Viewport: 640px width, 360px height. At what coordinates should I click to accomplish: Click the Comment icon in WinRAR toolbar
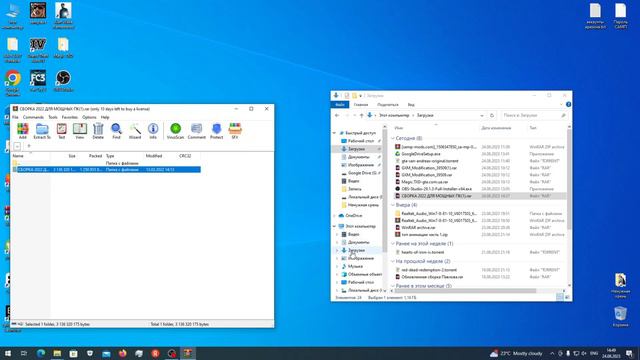click(196, 131)
